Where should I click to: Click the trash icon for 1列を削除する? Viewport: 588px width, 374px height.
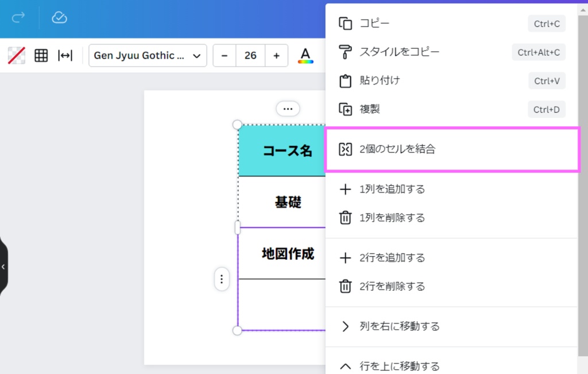[345, 218]
